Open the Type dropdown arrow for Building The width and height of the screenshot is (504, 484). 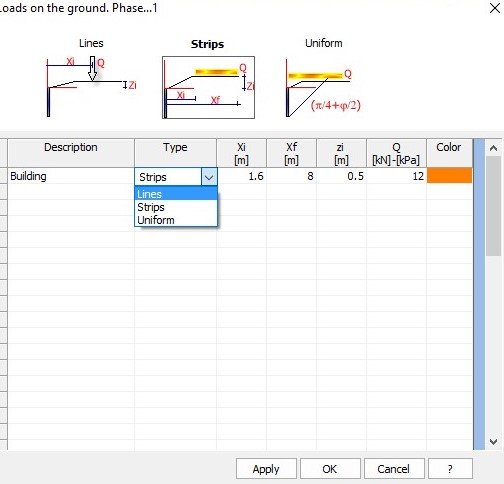[x=209, y=177]
